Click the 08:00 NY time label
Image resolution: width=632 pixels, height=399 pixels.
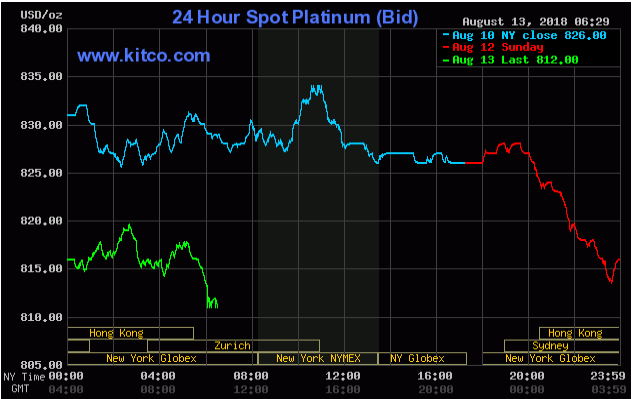point(251,376)
